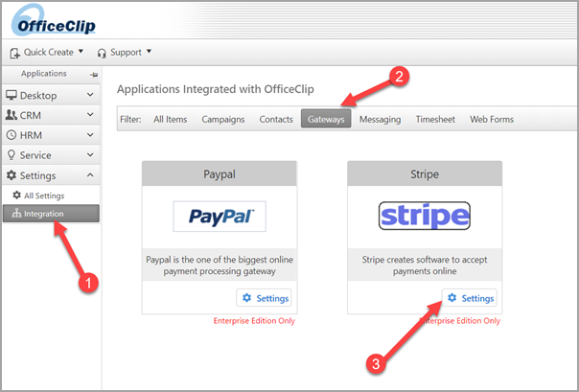The width and height of the screenshot is (579, 392).
Task: Collapse the Settings section chevron
Action: [x=90, y=175]
